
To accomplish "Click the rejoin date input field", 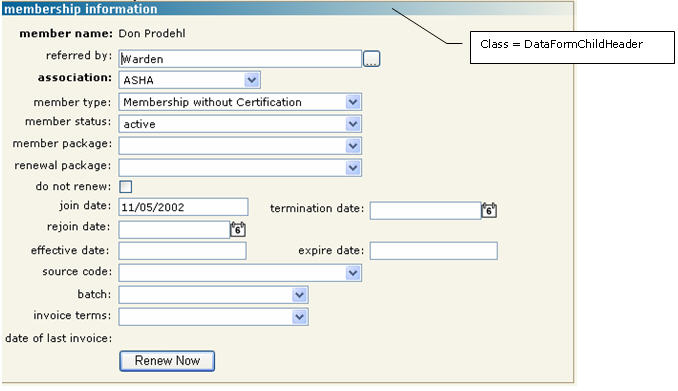I will pos(174,229).
